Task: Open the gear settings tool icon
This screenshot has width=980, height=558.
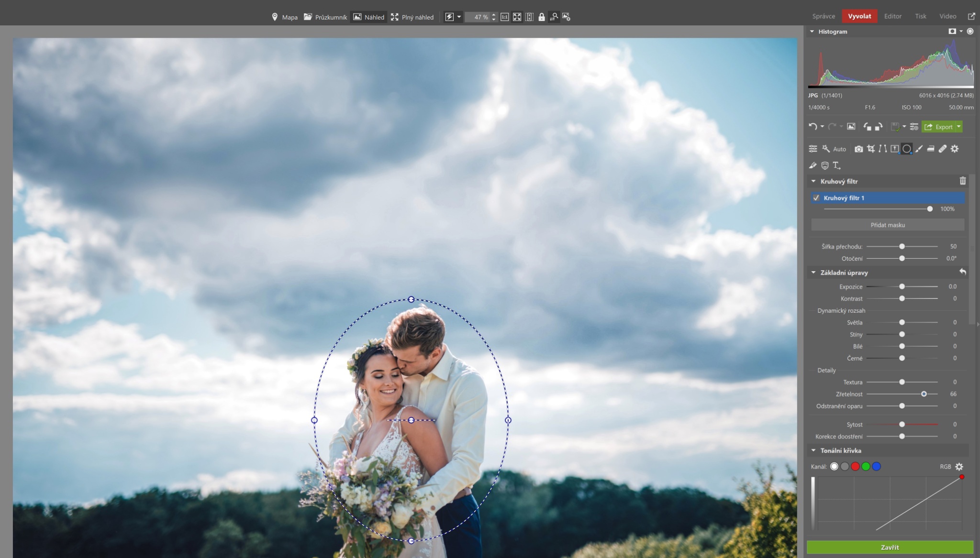Action: pyautogui.click(x=955, y=149)
